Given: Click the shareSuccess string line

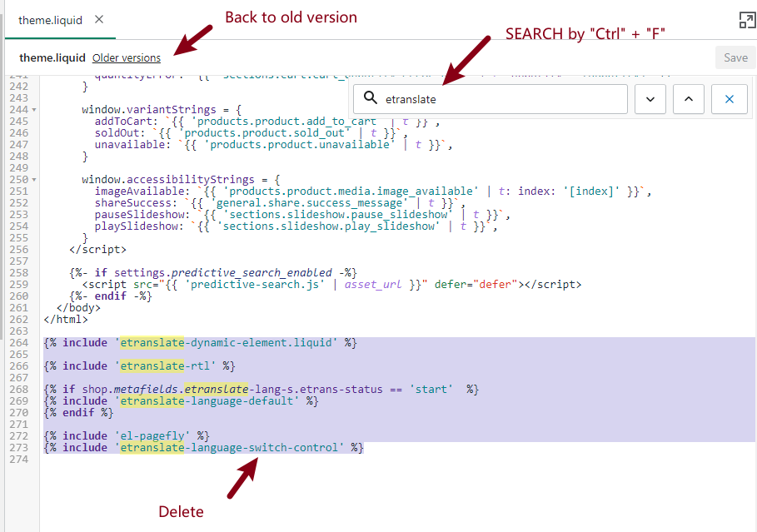Looking at the screenshot, I should click(280, 203).
